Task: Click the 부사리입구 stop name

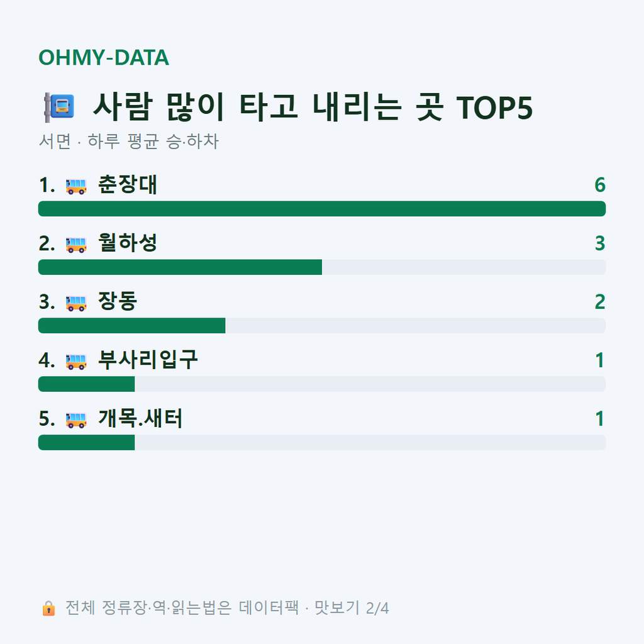Action: [148, 360]
